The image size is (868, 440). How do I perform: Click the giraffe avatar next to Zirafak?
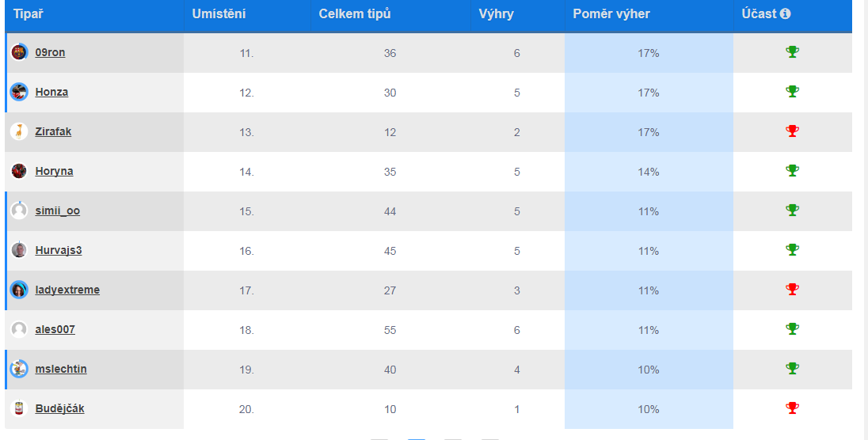[19, 131]
